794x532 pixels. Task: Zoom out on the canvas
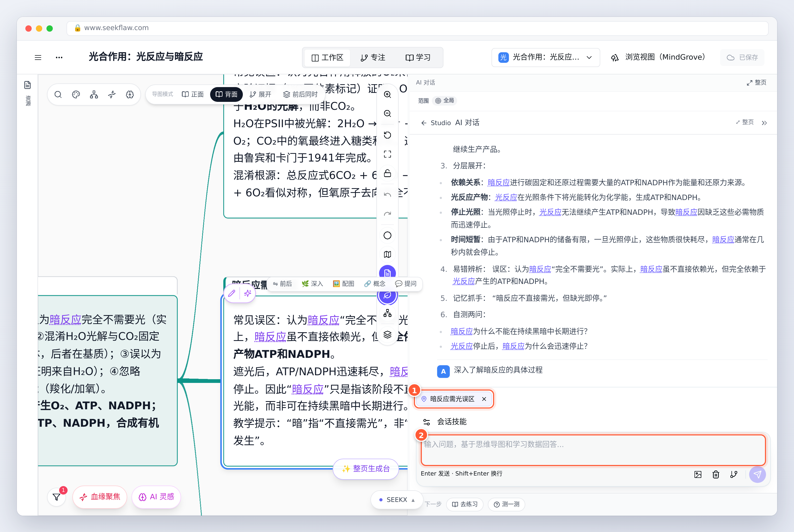(x=387, y=113)
